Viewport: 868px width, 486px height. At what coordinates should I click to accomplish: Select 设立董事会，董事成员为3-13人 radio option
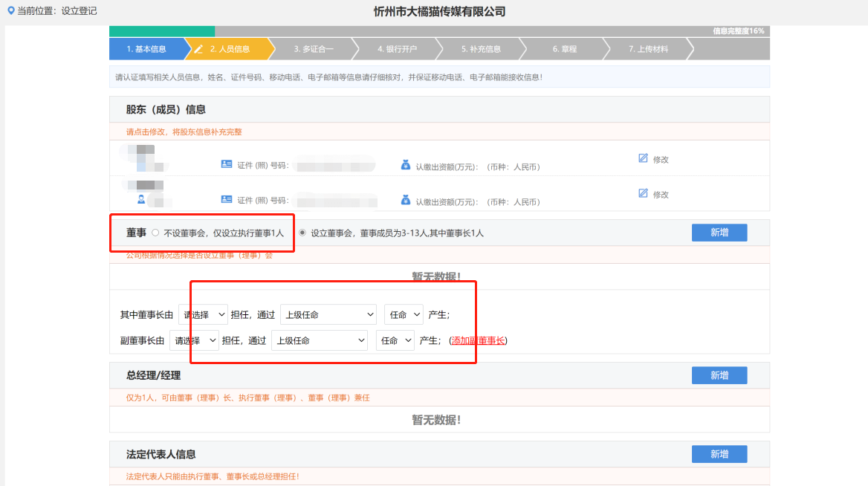[x=302, y=233]
